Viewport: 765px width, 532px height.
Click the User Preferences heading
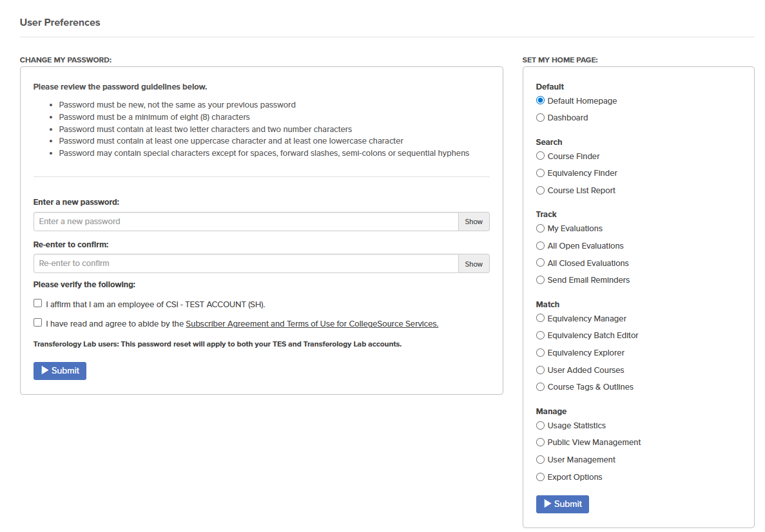pos(60,23)
